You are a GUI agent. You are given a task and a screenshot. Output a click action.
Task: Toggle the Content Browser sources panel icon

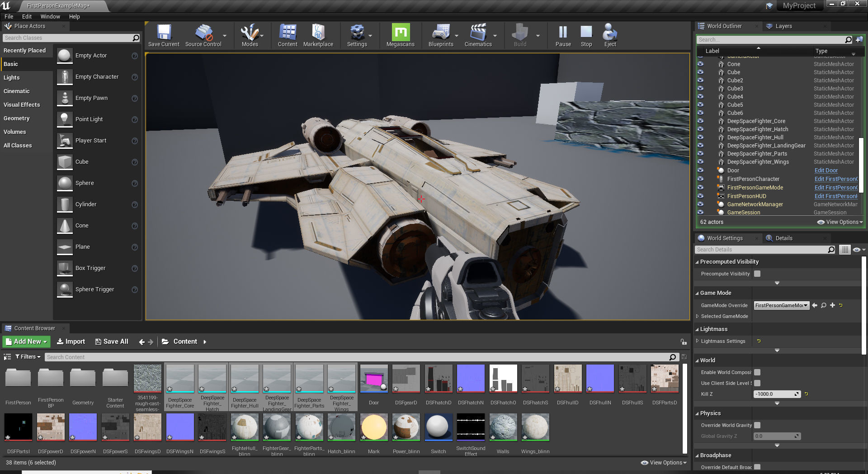(x=7, y=357)
